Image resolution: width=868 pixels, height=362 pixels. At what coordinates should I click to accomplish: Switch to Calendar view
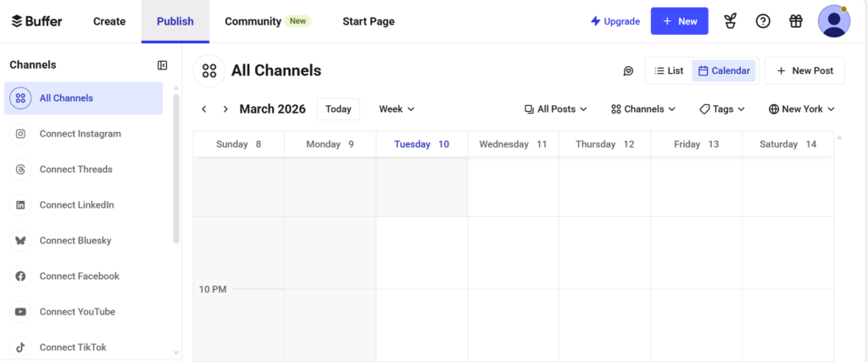724,71
